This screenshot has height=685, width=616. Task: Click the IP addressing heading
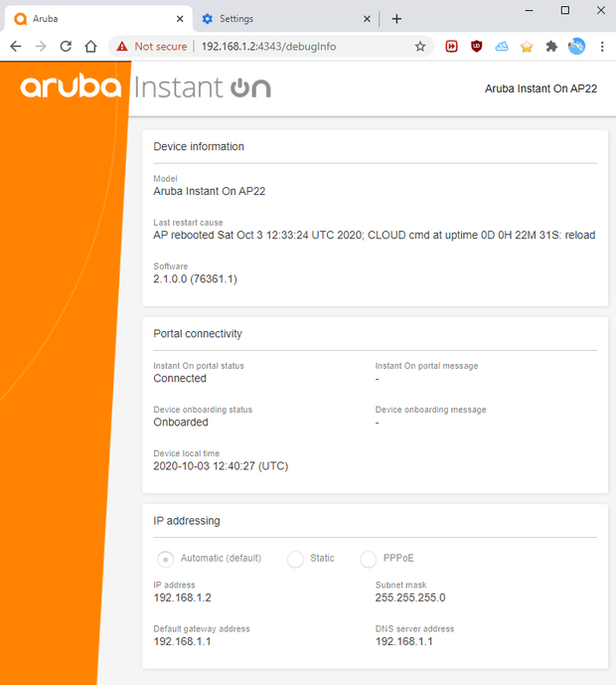click(x=187, y=521)
